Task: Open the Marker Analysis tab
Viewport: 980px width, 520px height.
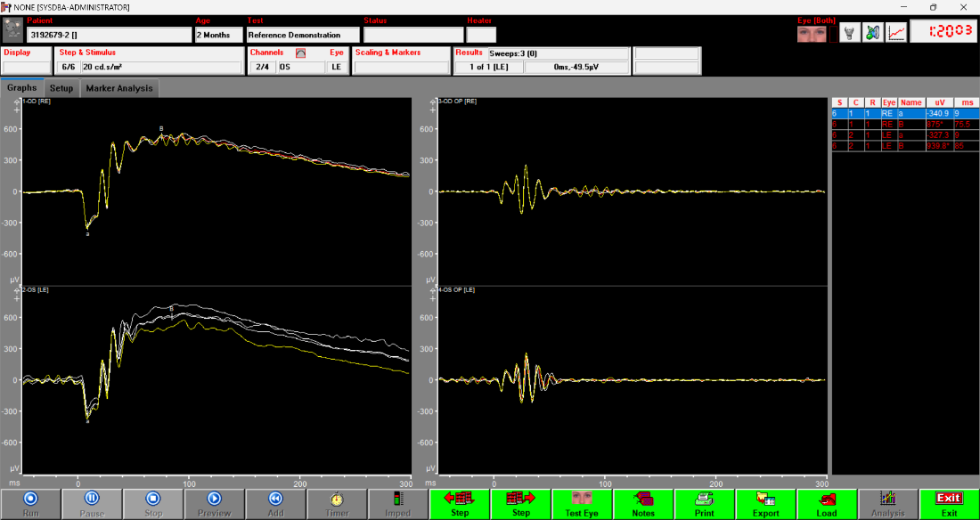Action: click(x=119, y=88)
